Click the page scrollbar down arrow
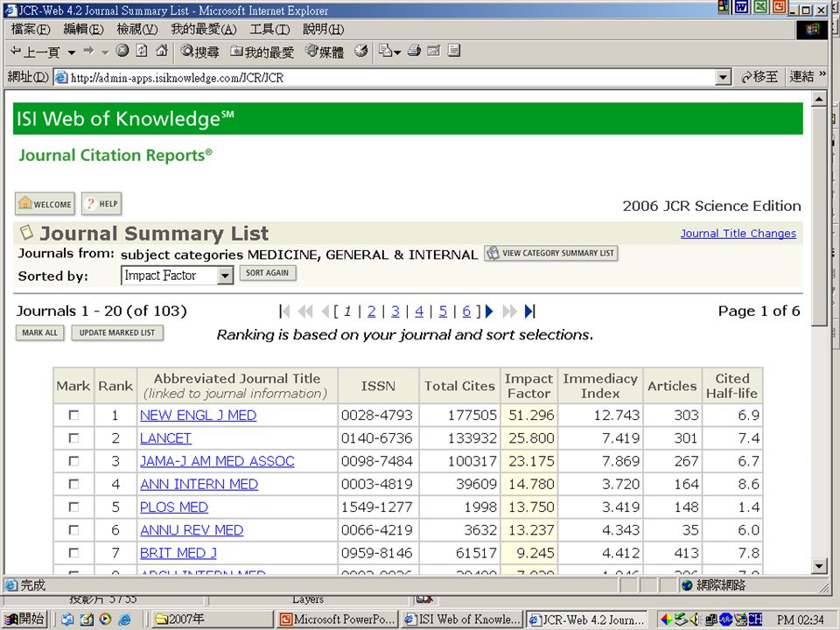 (x=819, y=566)
